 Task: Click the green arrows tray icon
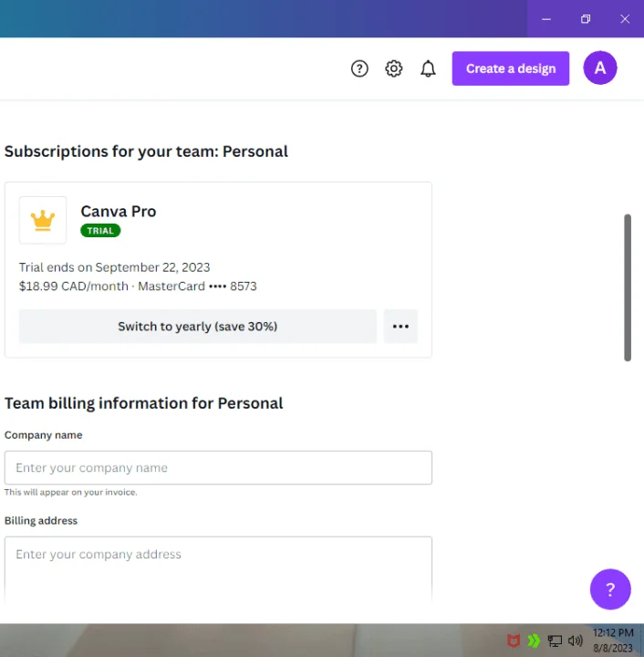click(x=534, y=641)
